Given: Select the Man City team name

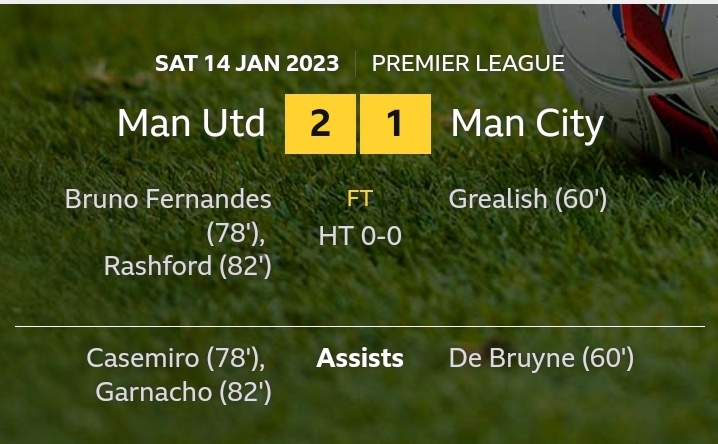Looking at the screenshot, I should click(527, 124).
